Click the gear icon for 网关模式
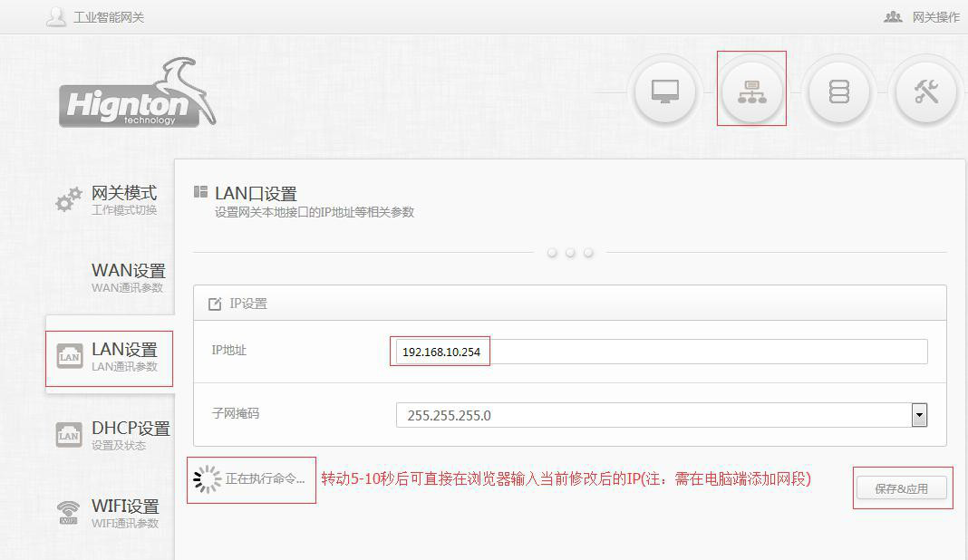The width and height of the screenshot is (968, 560). (69, 200)
